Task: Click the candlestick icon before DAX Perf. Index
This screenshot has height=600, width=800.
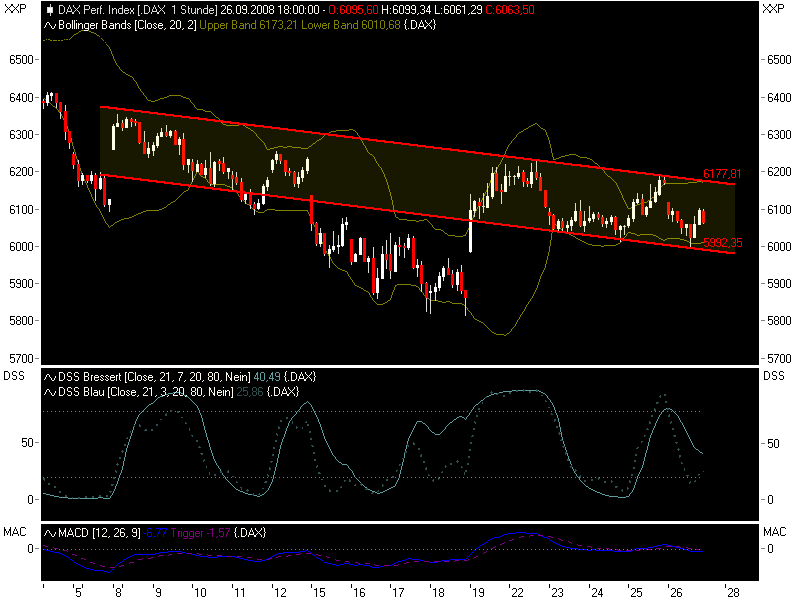Action: tap(49, 10)
